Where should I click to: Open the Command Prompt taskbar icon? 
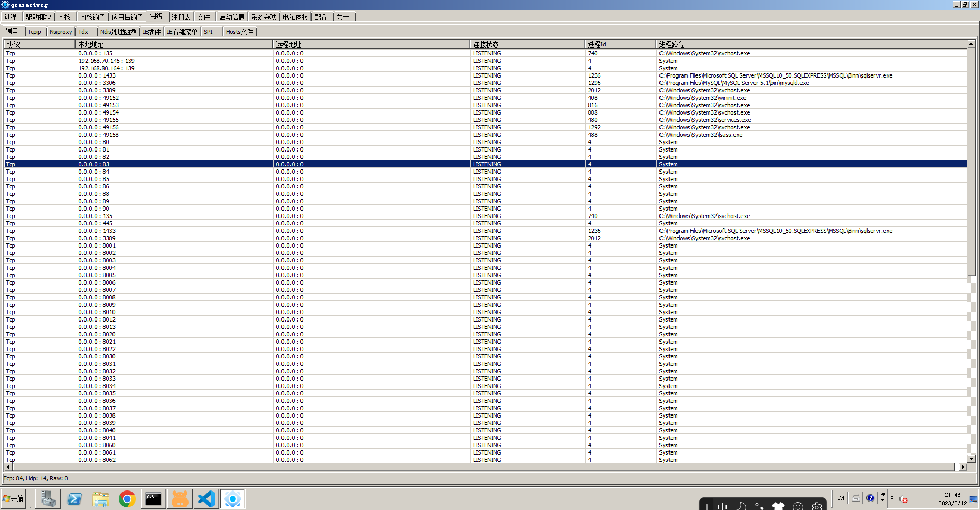click(153, 498)
